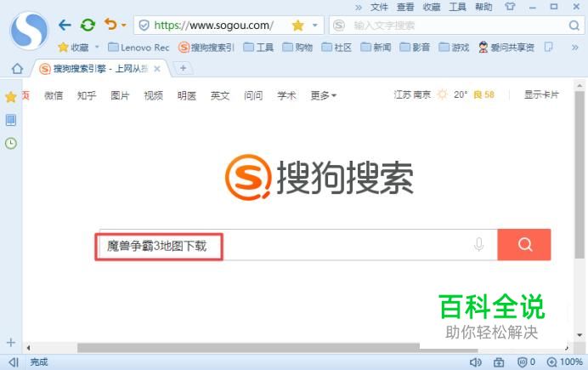
Task: Open 图片 search link
Action: (x=120, y=95)
